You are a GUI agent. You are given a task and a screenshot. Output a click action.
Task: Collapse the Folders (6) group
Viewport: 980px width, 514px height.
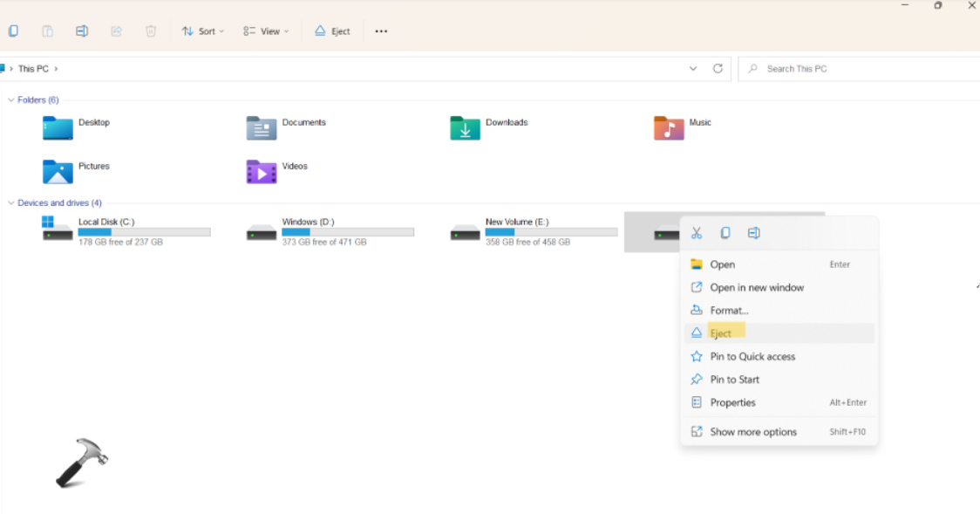[x=11, y=100]
